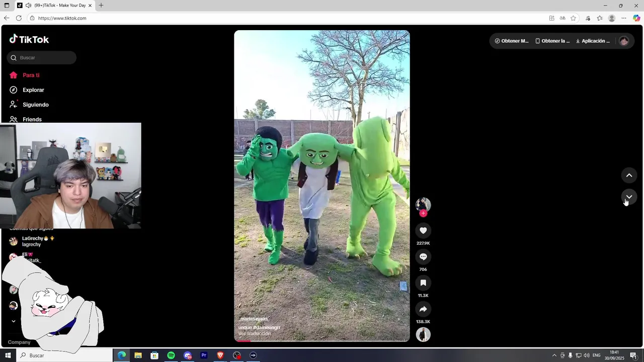644x362 pixels.
Task: Open the Windows Start menu
Action: point(8,355)
